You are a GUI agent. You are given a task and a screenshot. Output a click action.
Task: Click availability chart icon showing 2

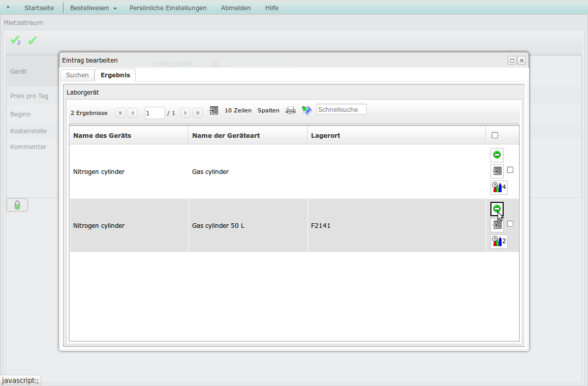click(499, 241)
